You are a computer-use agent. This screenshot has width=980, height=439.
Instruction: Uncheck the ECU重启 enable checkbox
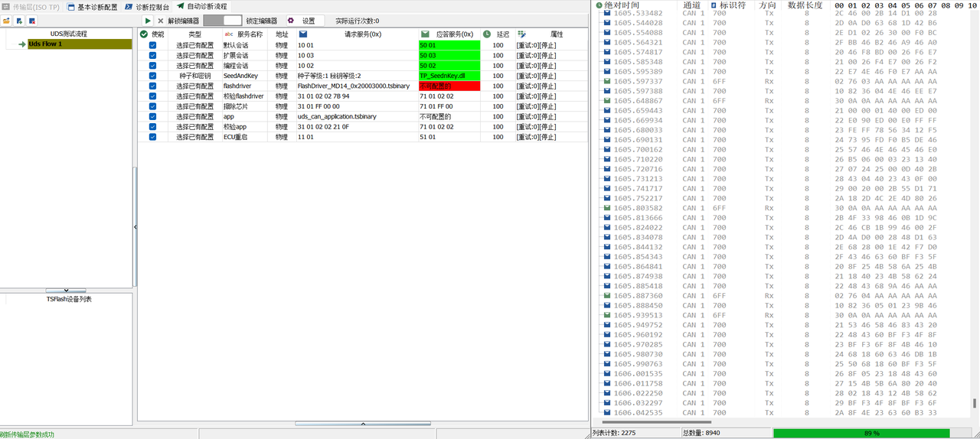(x=153, y=137)
